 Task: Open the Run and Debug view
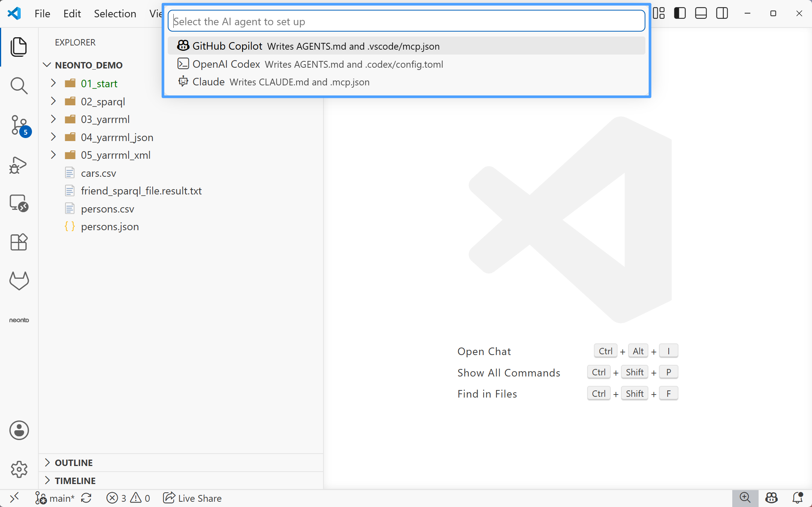(x=19, y=165)
